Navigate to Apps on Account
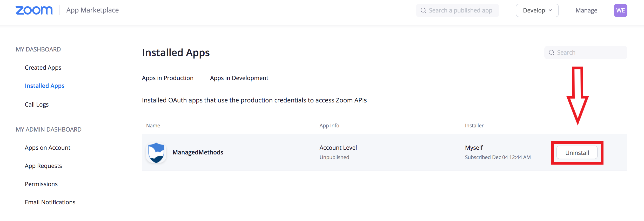The width and height of the screenshot is (644, 221). click(48, 148)
